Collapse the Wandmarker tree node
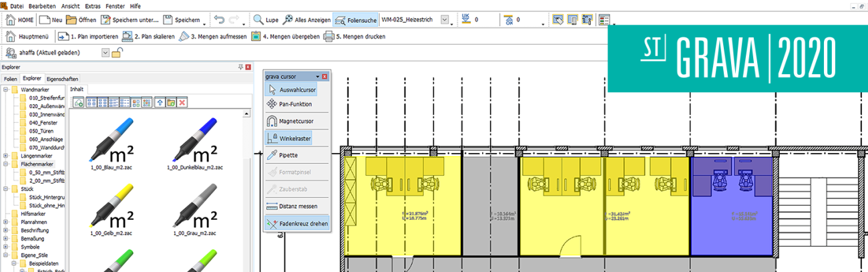 pos(6,89)
